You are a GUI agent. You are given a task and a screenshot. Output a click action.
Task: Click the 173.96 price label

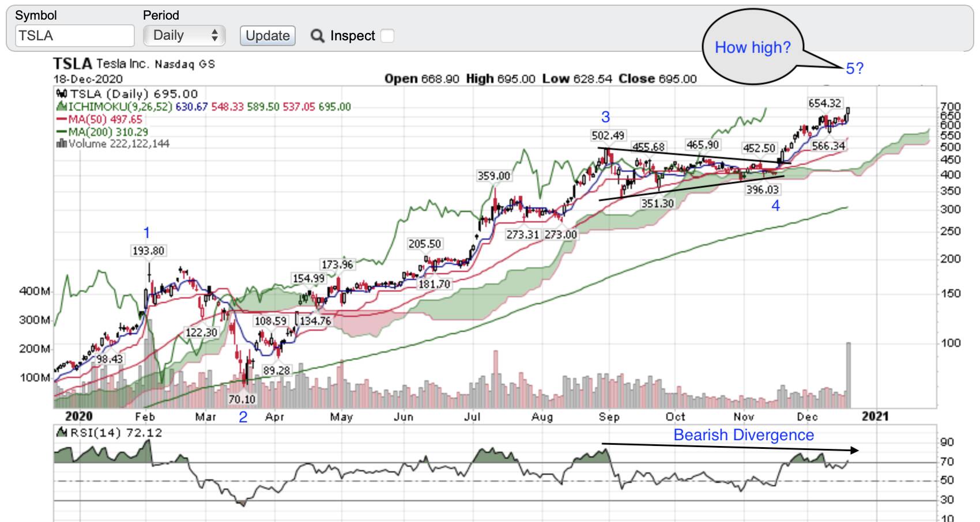(337, 264)
